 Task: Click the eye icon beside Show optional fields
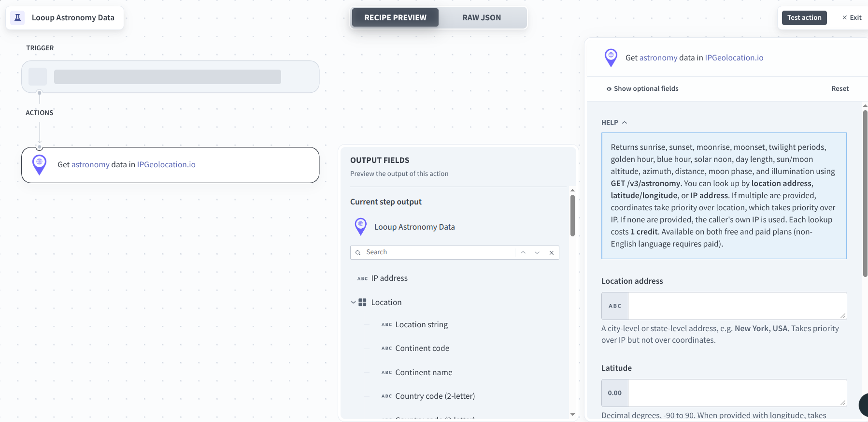609,89
